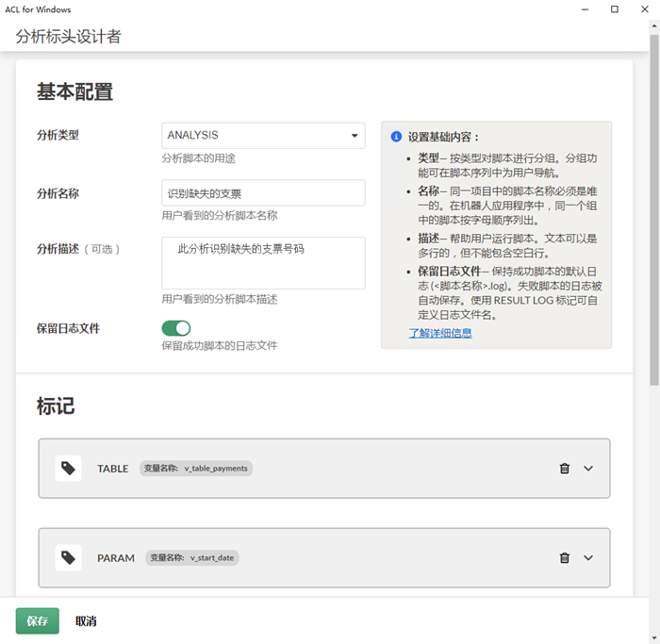Open the 了解详细信息 link
660x644 pixels.
click(440, 333)
